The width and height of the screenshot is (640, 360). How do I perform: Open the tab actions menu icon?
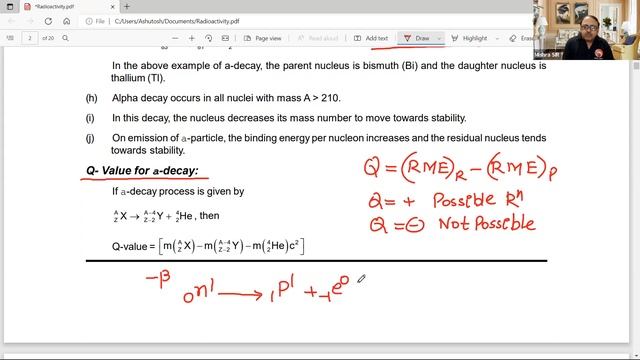click(x=10, y=7)
